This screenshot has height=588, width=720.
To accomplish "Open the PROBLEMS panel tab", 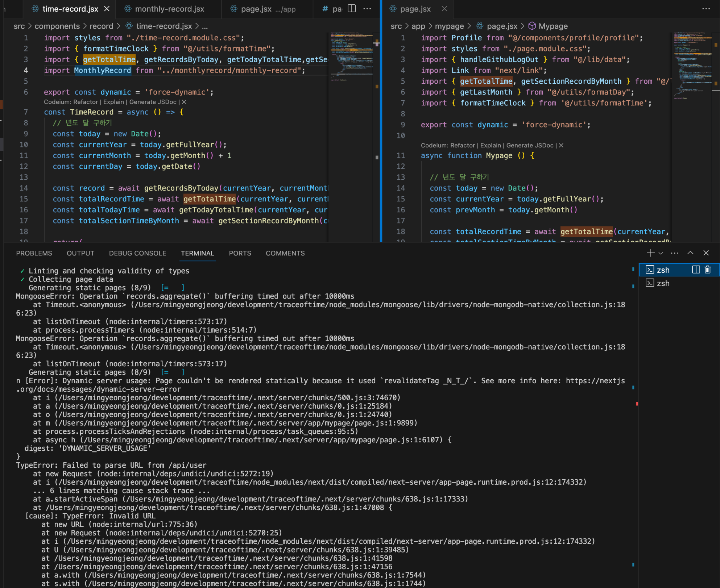I will click(34, 253).
